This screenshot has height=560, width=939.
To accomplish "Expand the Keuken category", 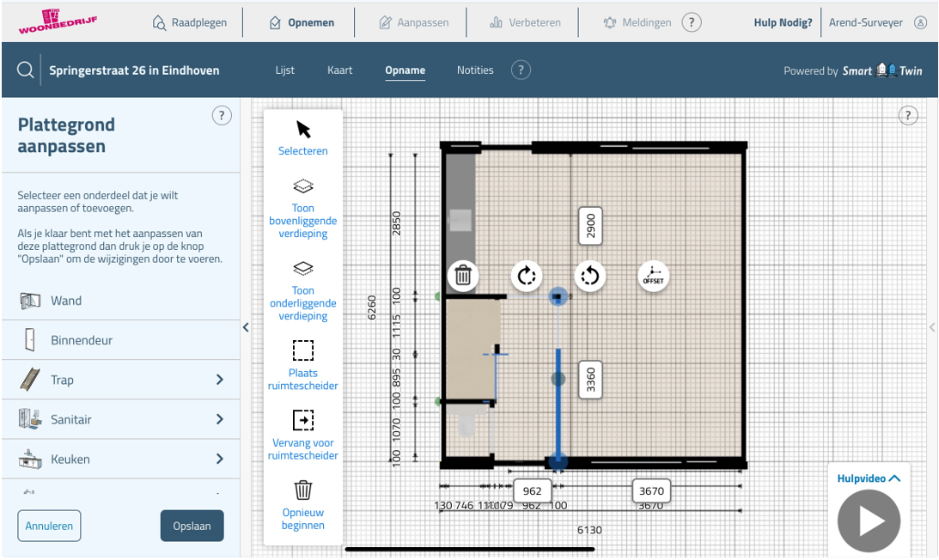I will [x=219, y=459].
